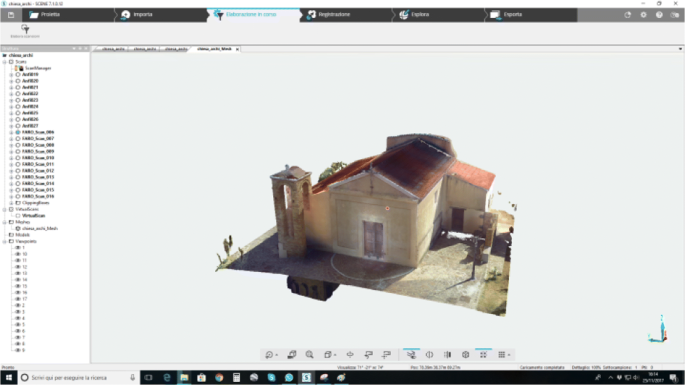Toggle the highlighted fit-to-view icon
The width and height of the screenshot is (685, 385).
[483, 355]
